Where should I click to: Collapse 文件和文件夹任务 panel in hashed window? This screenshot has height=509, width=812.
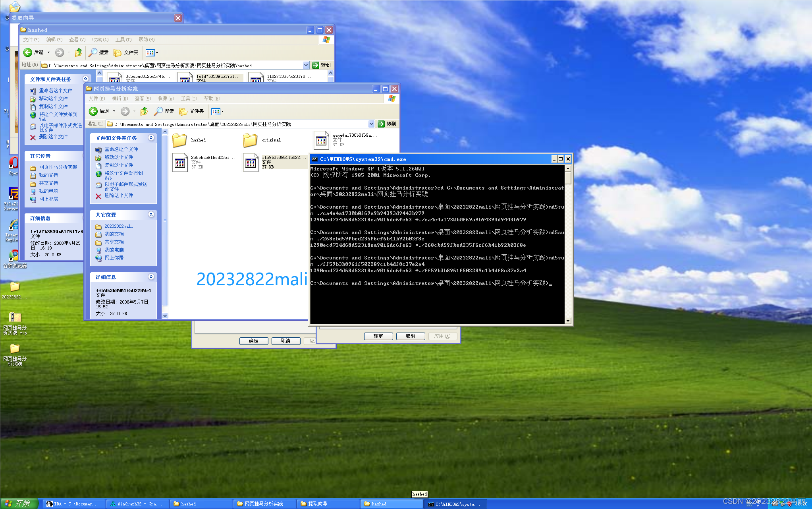85,79
